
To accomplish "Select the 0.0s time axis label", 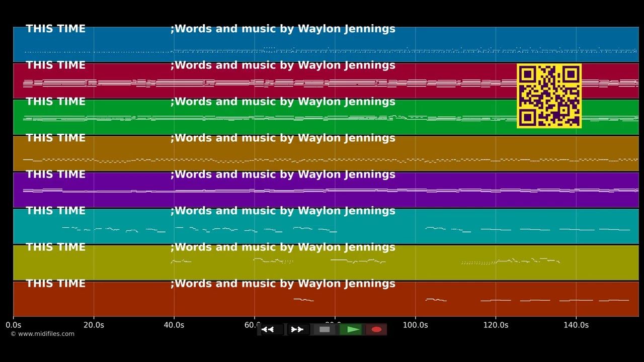I will (13, 325).
